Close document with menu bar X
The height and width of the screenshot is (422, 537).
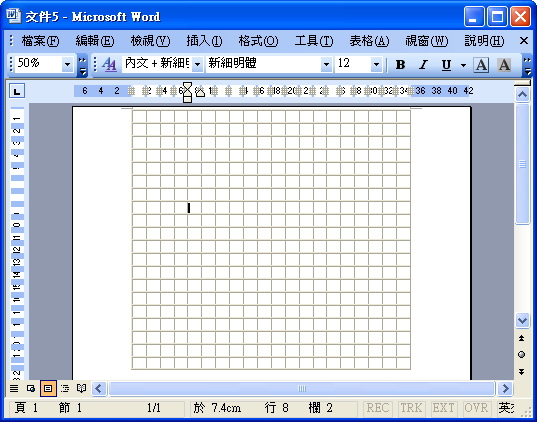pyautogui.click(x=524, y=41)
